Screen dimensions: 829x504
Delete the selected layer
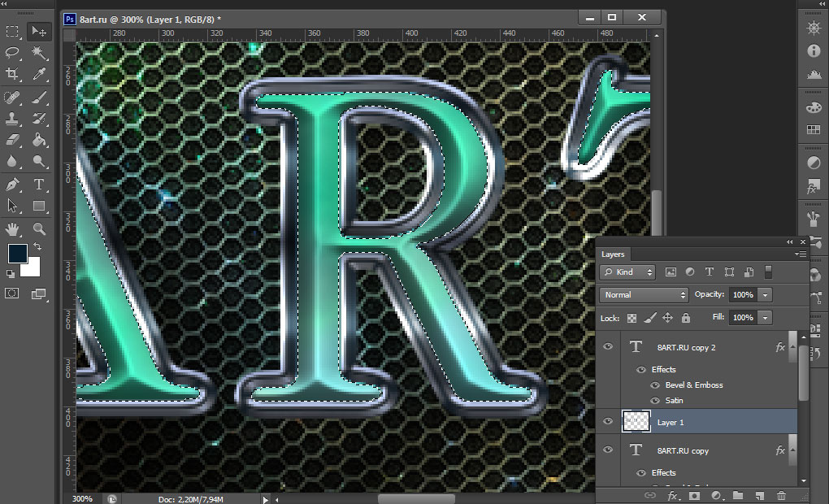pyautogui.click(x=781, y=496)
